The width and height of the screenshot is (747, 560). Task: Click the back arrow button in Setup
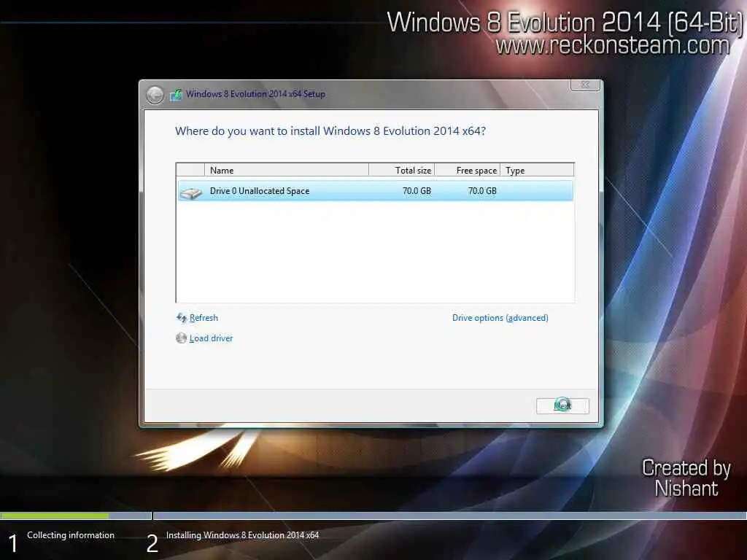[155, 95]
